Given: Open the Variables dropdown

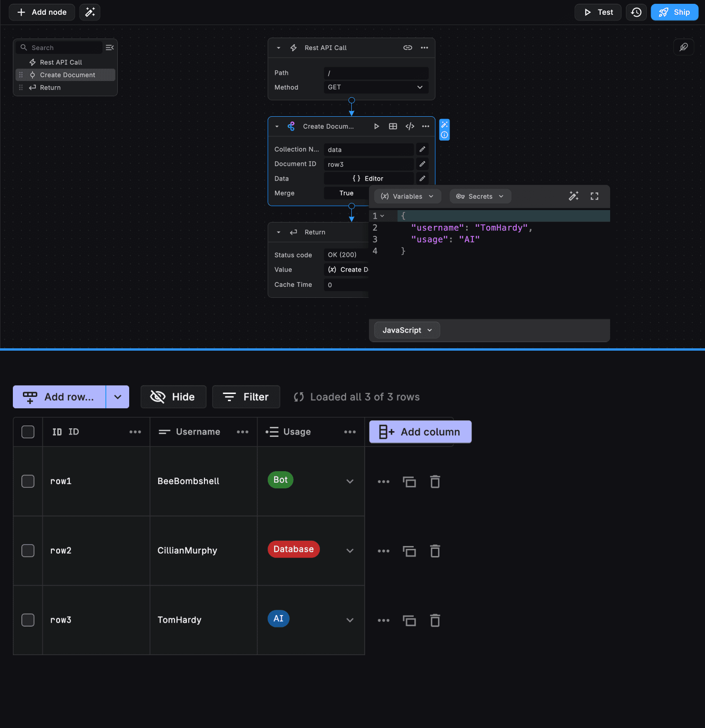Looking at the screenshot, I should click(x=408, y=196).
